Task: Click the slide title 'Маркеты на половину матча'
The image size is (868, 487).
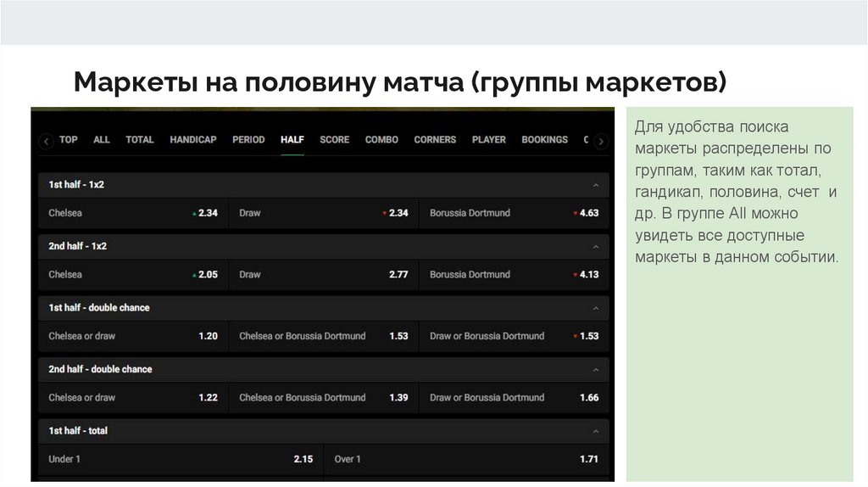Action: pos(269,82)
